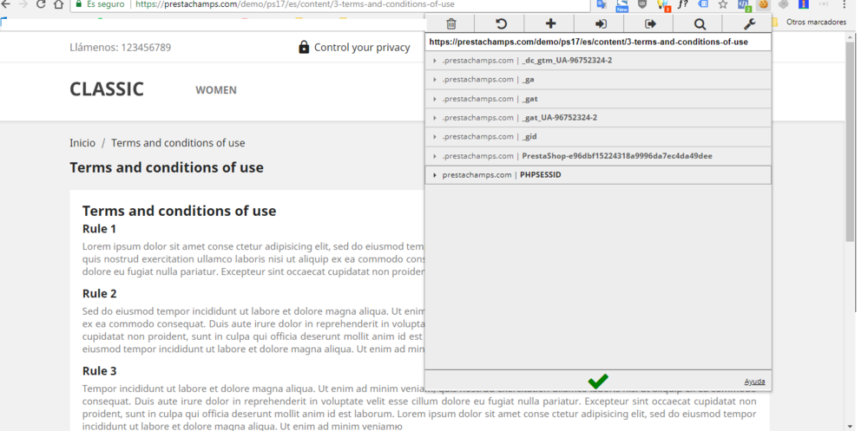Click the Google Translate extension icon

point(602,4)
